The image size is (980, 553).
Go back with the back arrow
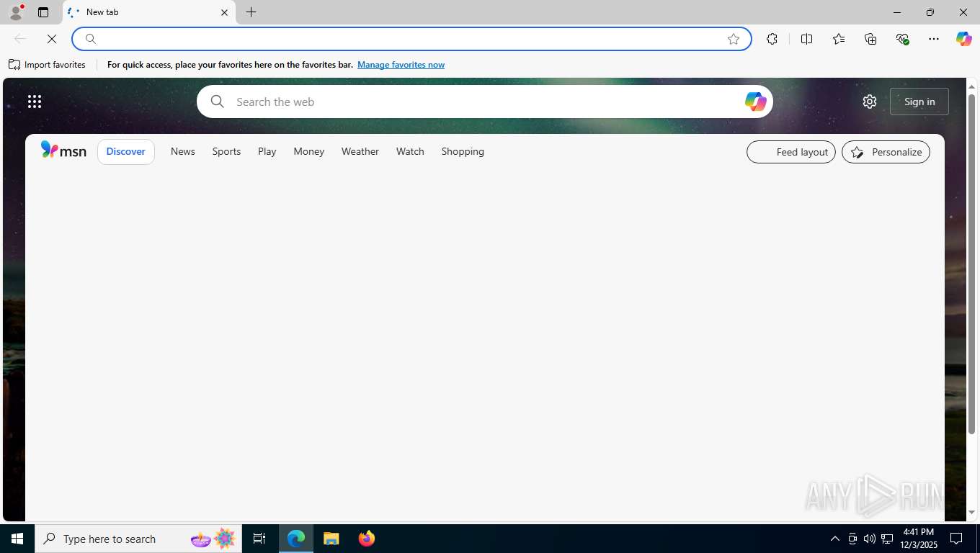(20, 39)
